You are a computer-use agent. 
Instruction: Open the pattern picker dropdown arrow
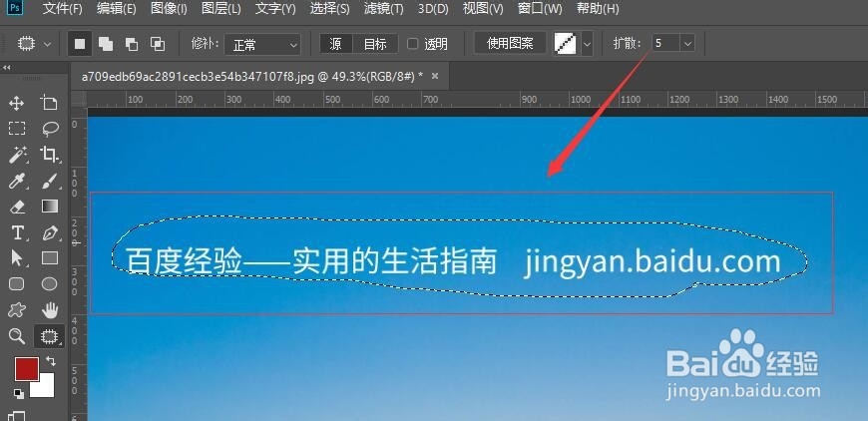coord(587,44)
